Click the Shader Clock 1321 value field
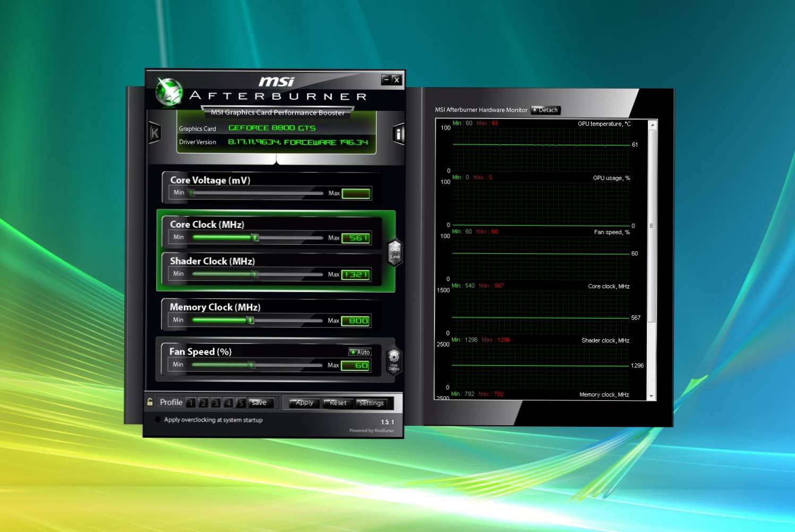795x532 pixels. click(356, 274)
